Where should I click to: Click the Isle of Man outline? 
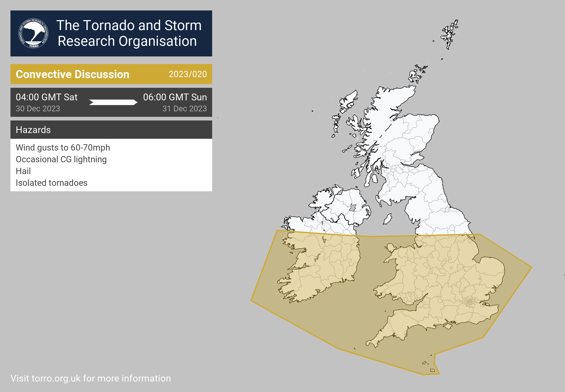click(388, 219)
